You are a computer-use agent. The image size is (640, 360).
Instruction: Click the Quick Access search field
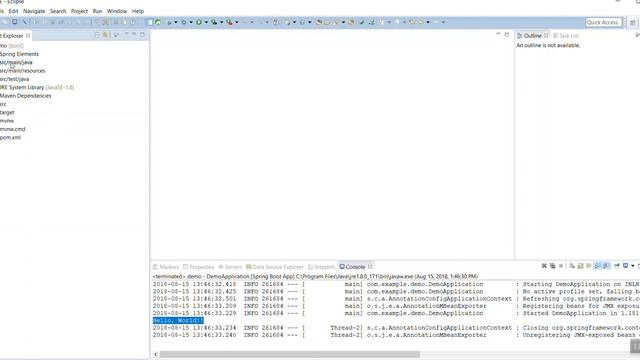click(x=603, y=22)
